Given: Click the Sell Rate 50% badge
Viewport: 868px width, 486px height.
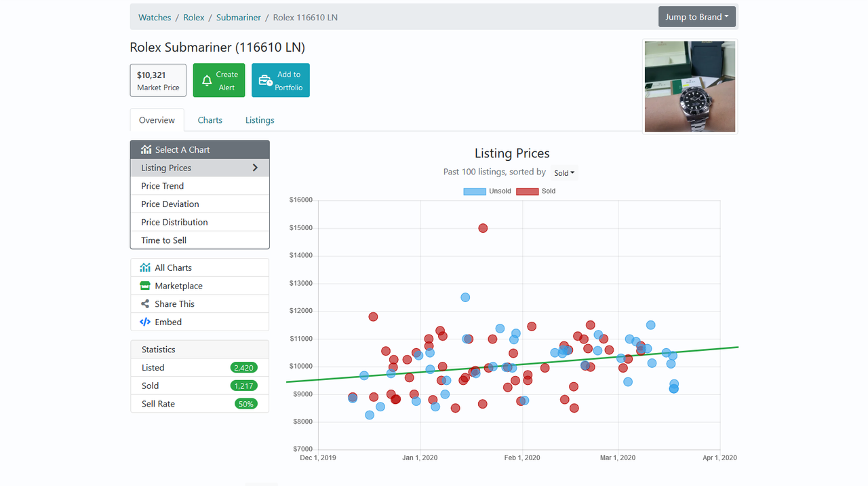Looking at the screenshot, I should pyautogui.click(x=245, y=404).
